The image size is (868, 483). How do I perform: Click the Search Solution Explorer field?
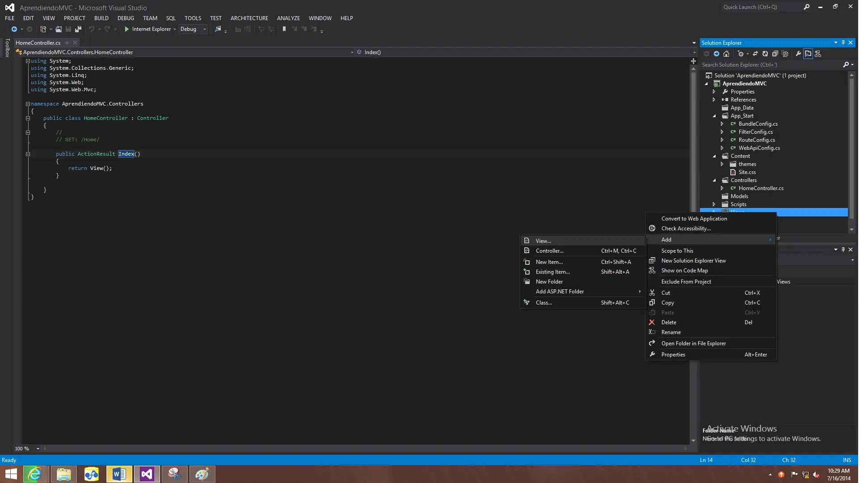tap(771, 65)
